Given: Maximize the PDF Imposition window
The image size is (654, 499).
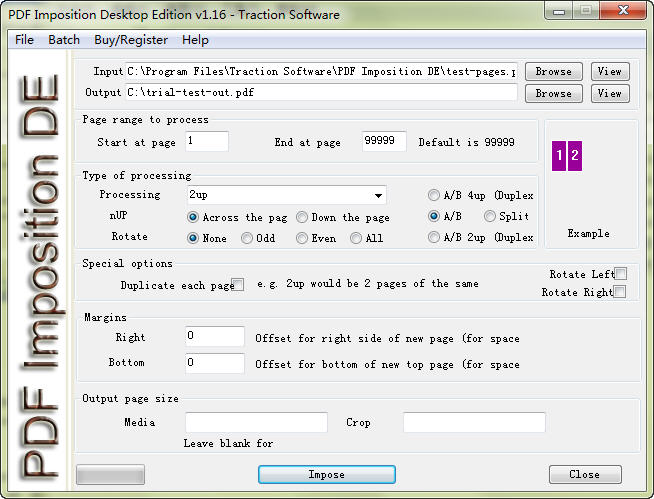Looking at the screenshot, I should tap(586, 10).
